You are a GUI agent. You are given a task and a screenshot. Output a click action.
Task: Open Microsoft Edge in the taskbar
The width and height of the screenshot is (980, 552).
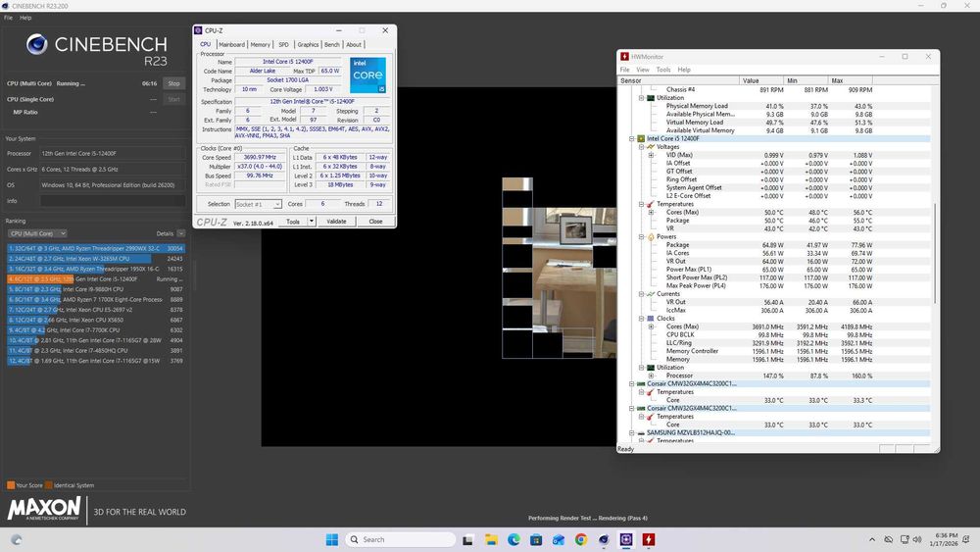[x=514, y=539]
